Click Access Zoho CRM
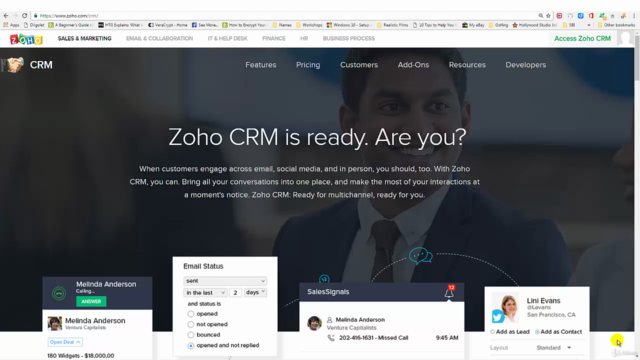Screen dimensions: 640x360 tap(582, 38)
